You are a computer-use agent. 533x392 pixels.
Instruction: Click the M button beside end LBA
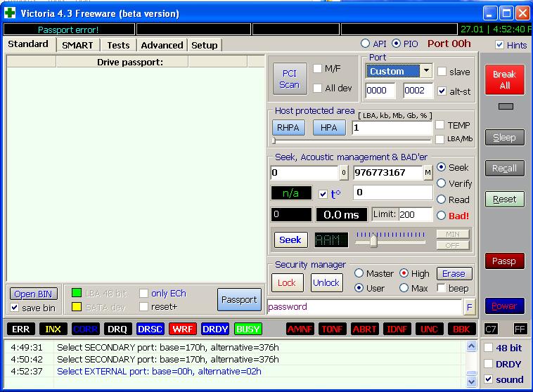[x=428, y=173]
